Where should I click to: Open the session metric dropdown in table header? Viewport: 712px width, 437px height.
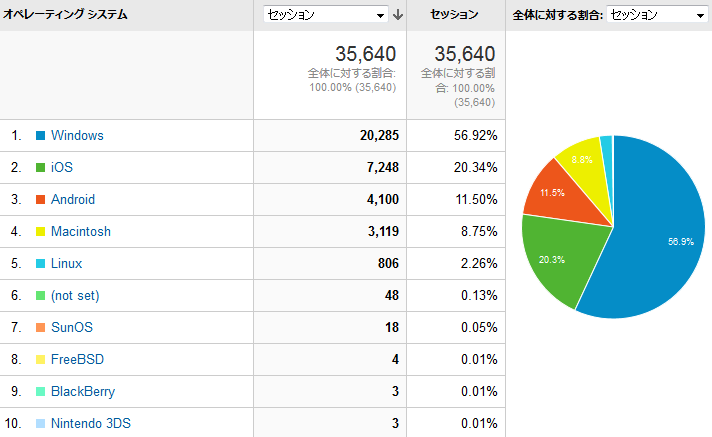pos(325,15)
